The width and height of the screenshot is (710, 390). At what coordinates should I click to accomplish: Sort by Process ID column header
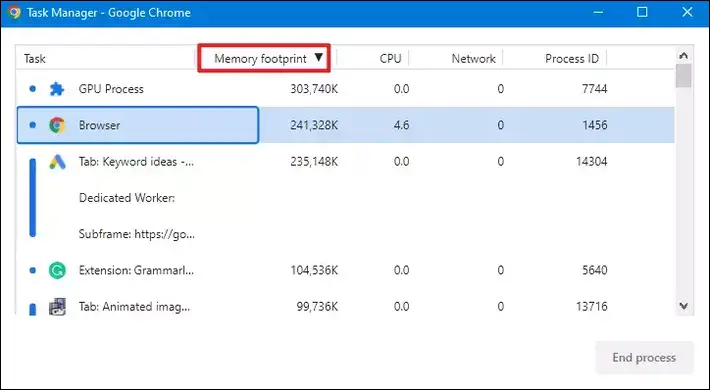572,58
